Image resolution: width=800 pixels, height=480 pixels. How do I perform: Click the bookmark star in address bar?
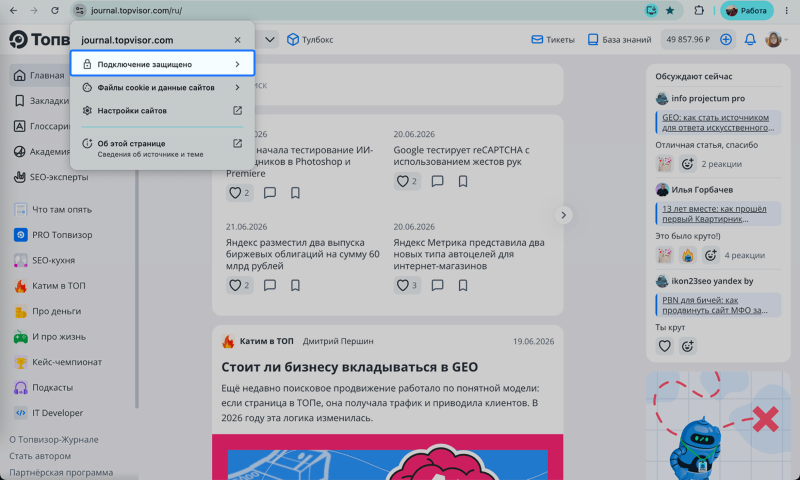pyautogui.click(x=670, y=10)
